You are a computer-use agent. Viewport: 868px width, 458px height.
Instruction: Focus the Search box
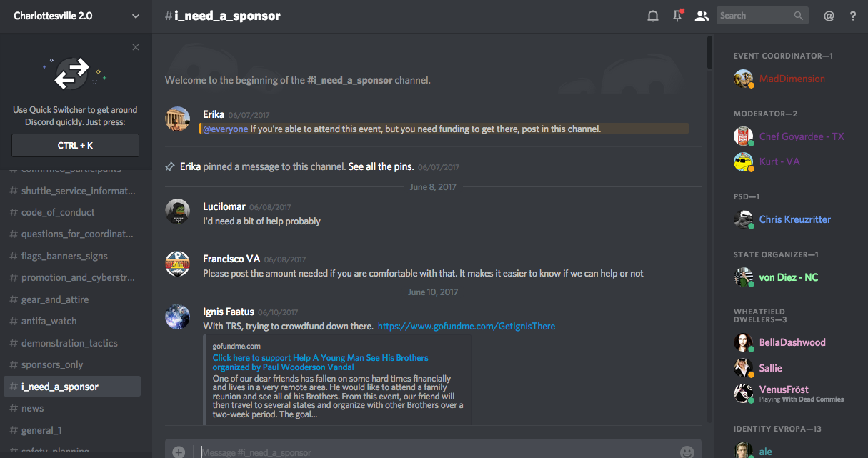coord(754,16)
